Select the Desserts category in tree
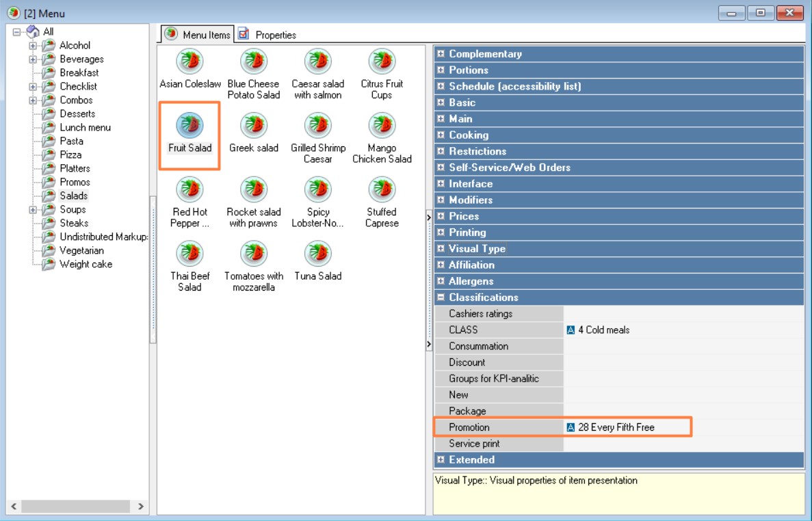Image resolution: width=812 pixels, height=521 pixels. point(77,114)
